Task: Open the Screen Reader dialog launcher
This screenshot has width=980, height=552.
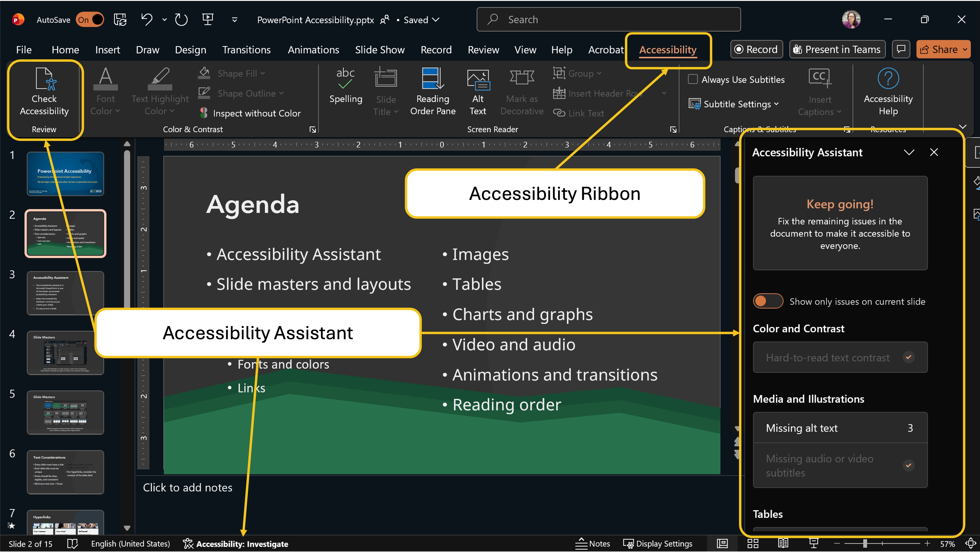Action: tap(673, 130)
